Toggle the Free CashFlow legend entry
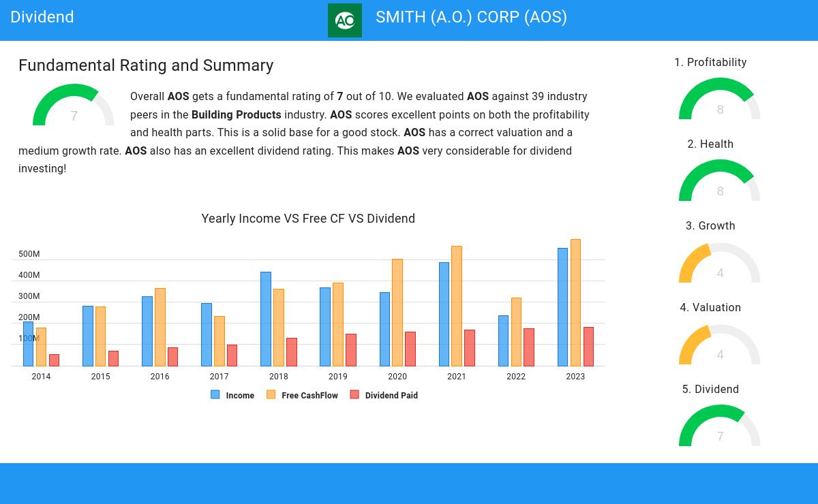This screenshot has width=818, height=504. 302,395
